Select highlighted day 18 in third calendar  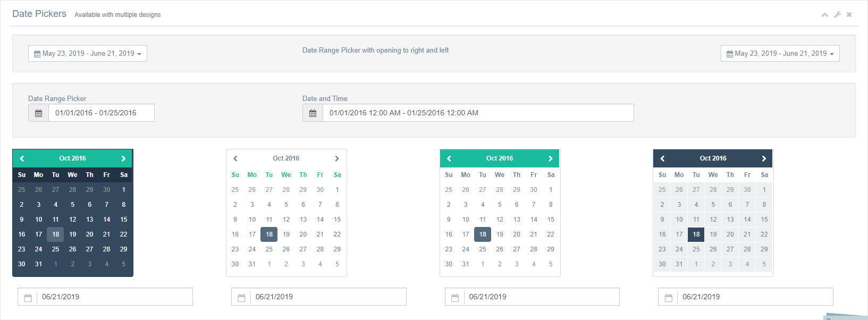click(483, 234)
